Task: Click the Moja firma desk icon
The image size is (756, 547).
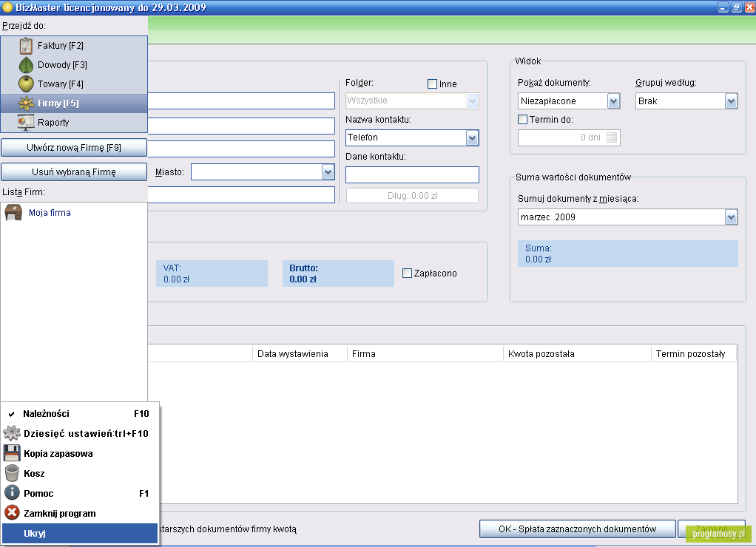Action: click(x=13, y=213)
